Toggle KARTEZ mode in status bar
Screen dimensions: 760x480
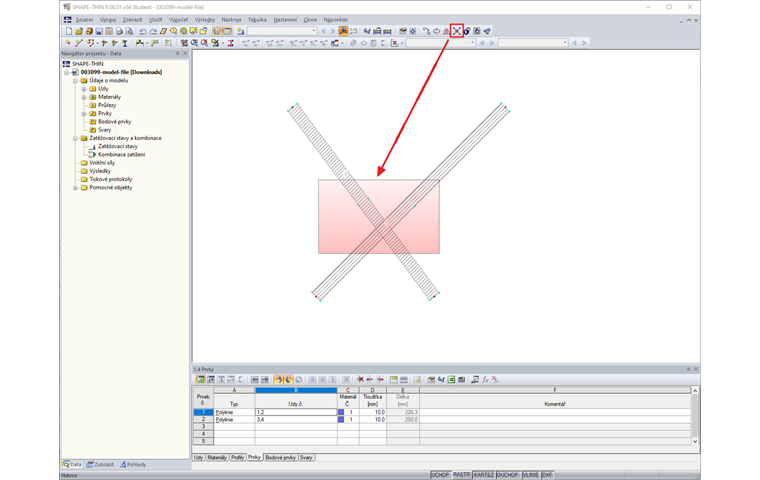[x=483, y=475]
